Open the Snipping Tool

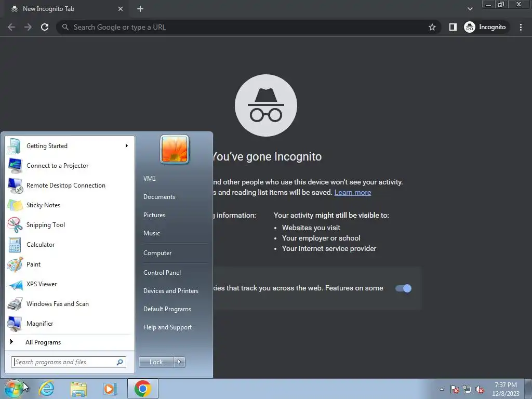(70, 224)
